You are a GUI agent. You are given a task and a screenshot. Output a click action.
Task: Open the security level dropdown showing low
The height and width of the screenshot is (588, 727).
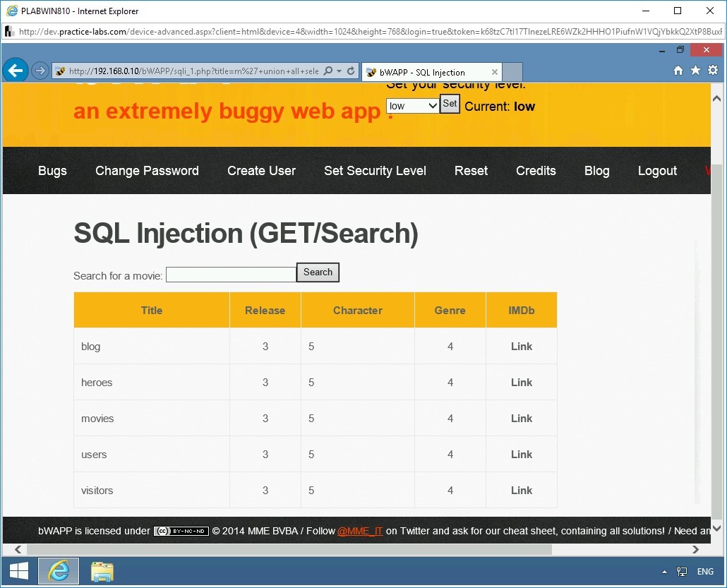pyautogui.click(x=411, y=105)
